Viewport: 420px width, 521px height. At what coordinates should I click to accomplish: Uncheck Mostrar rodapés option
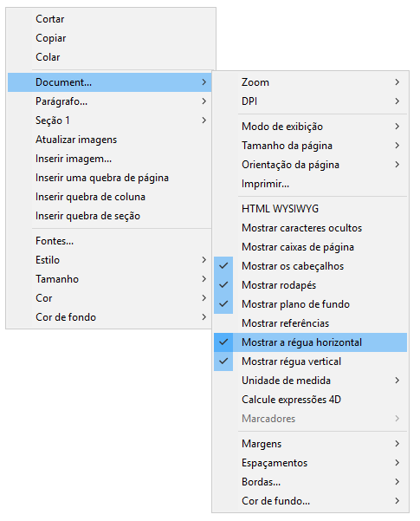click(x=310, y=285)
